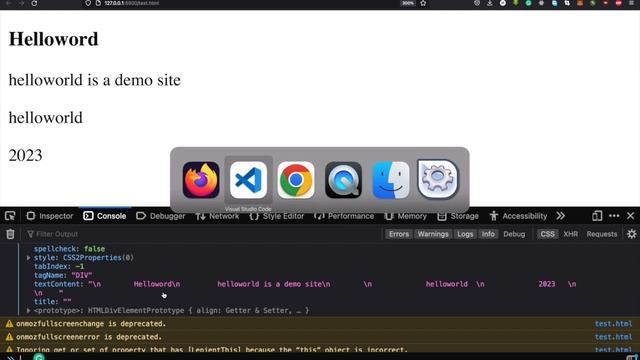Viewport: 640px width, 360px height.
Task: Open the Accessibility tab
Action: (518, 216)
